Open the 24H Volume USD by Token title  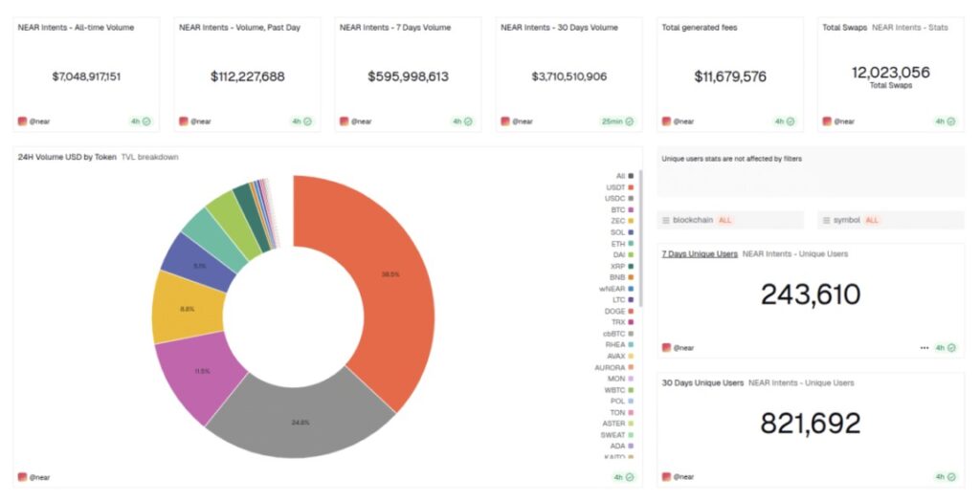tap(67, 157)
